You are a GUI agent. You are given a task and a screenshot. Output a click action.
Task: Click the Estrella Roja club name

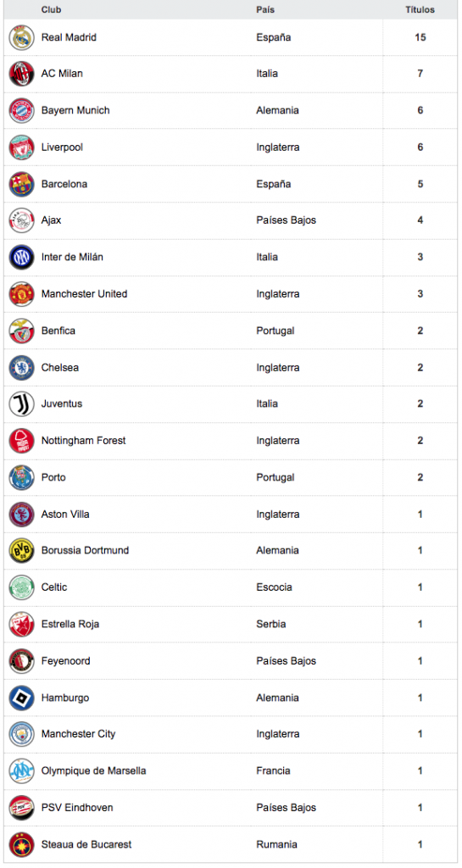pos(70,625)
